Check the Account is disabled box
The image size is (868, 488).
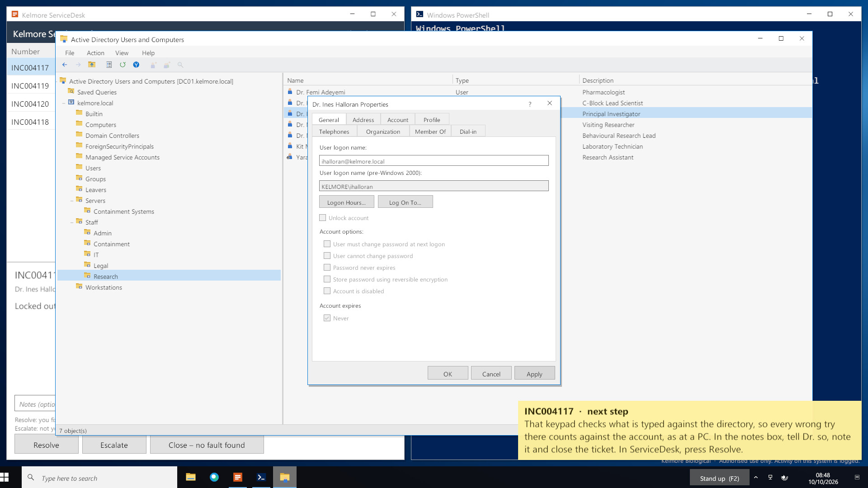click(327, 291)
